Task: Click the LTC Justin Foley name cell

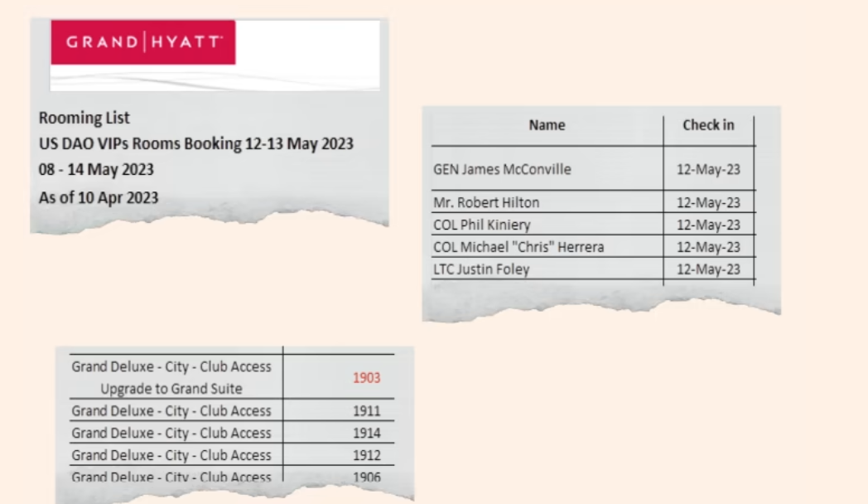Action: coord(481,269)
